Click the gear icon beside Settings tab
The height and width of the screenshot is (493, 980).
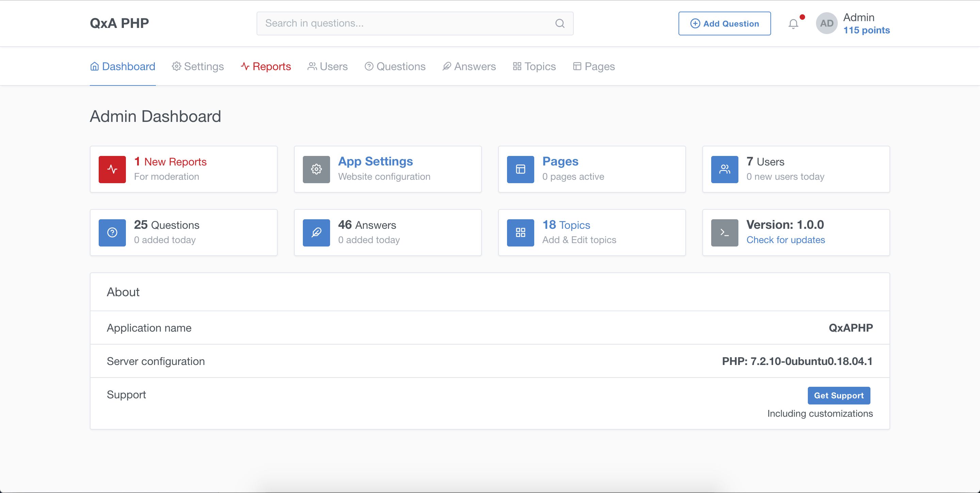176,66
